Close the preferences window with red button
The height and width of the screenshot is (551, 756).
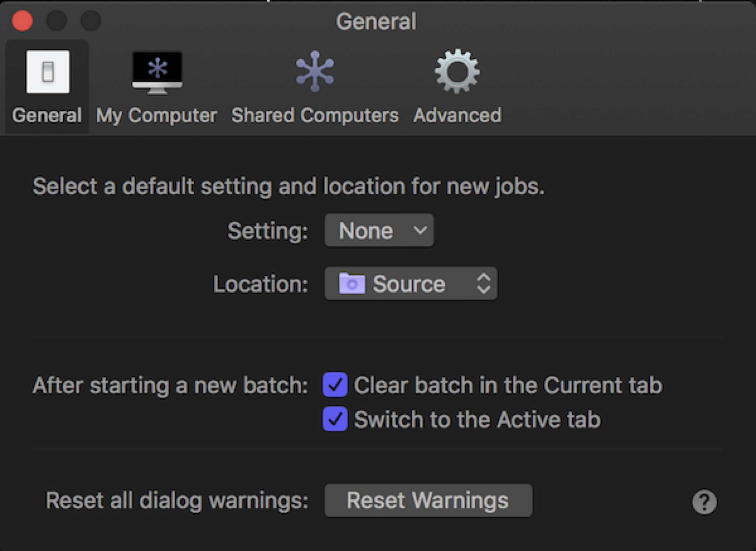(22, 21)
